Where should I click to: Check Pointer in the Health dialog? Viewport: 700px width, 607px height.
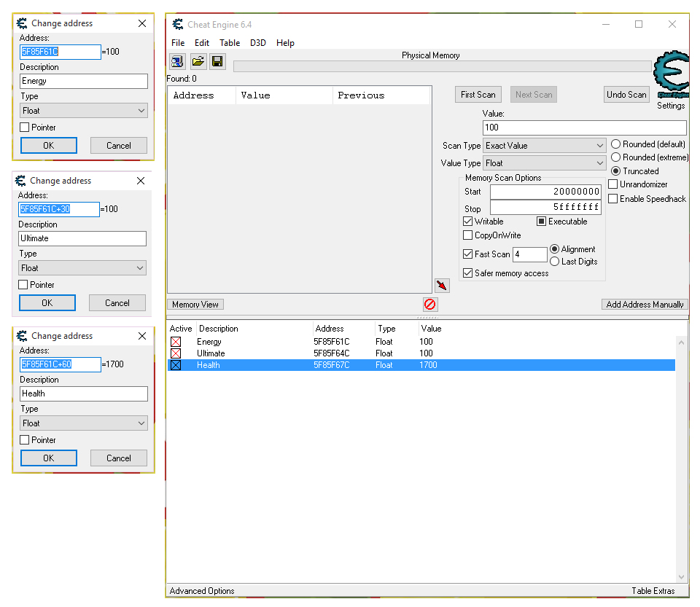point(25,439)
